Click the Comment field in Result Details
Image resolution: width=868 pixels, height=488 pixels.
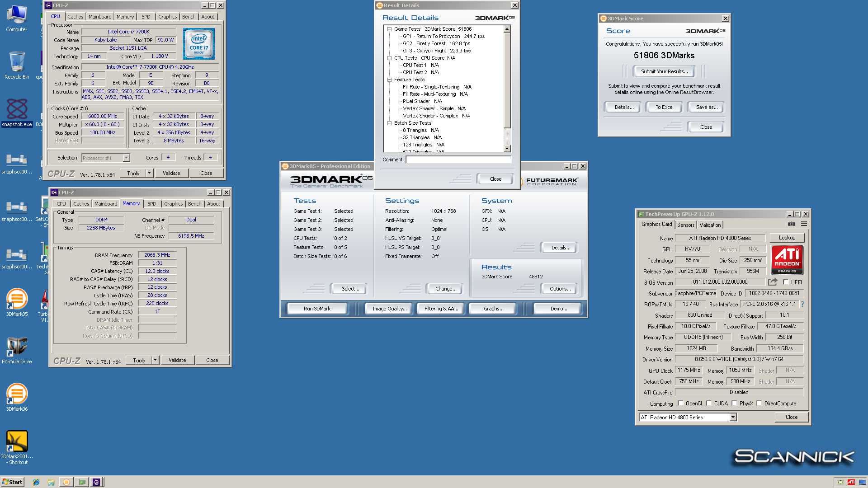[458, 160]
